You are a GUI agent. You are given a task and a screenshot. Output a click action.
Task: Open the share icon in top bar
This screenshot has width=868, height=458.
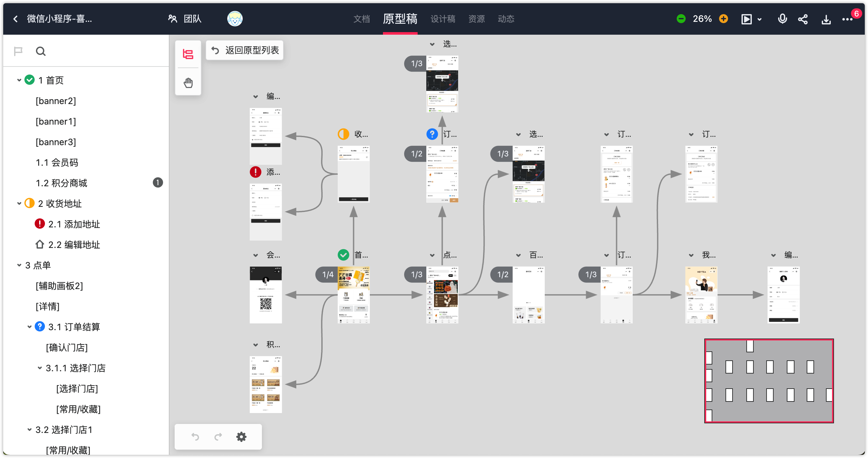[x=803, y=19]
